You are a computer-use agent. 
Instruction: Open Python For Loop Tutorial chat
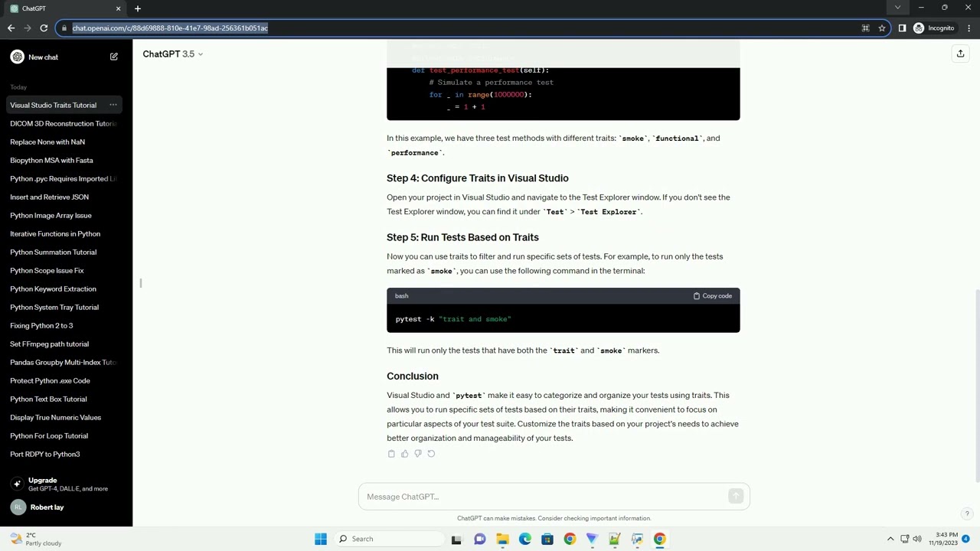pyautogui.click(x=63, y=435)
